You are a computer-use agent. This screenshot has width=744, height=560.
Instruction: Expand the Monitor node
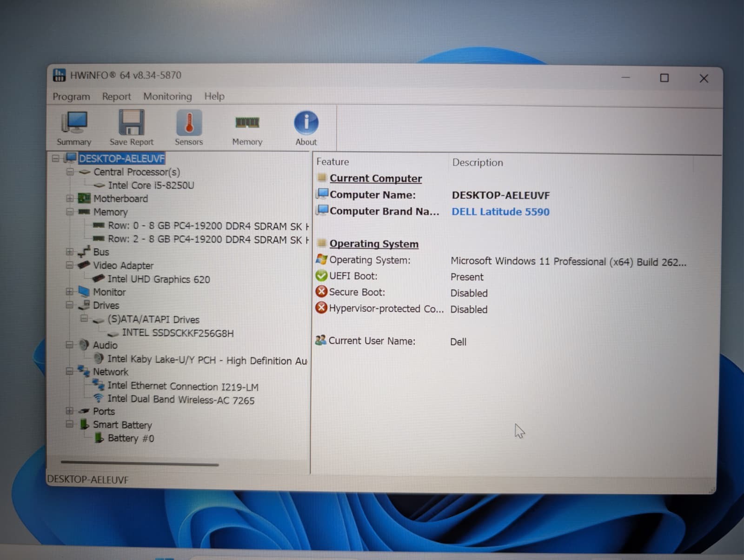tap(70, 292)
